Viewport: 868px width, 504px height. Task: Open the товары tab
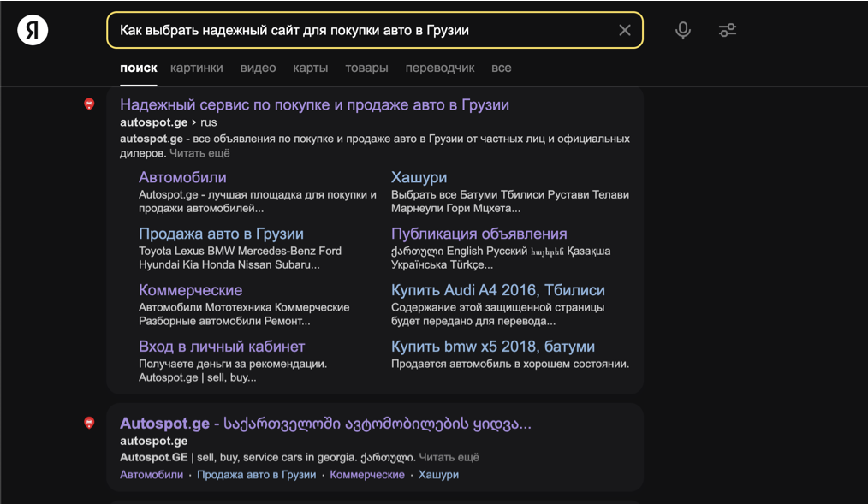tap(366, 68)
